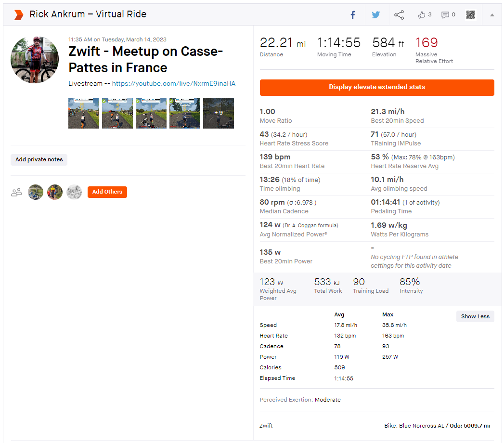Screen dimensions: 504x443
Task: Click the first companion athlete avatar
Action: coord(36,192)
